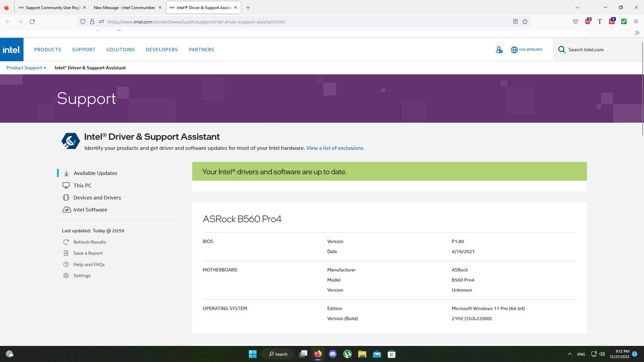Switch to Support Community User Registration tab
This screenshot has height=362, width=644.
point(51,8)
